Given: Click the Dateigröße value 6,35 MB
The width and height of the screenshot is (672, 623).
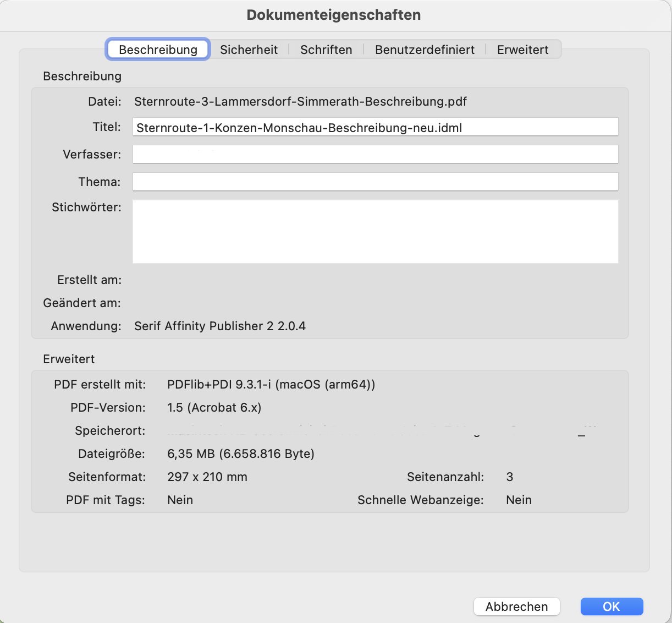Looking at the screenshot, I should coord(240,453).
